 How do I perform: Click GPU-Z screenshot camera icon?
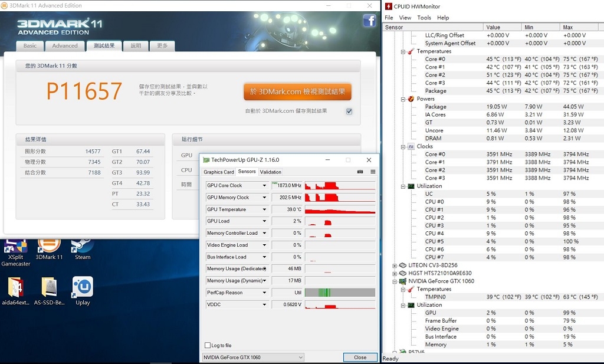click(x=360, y=172)
